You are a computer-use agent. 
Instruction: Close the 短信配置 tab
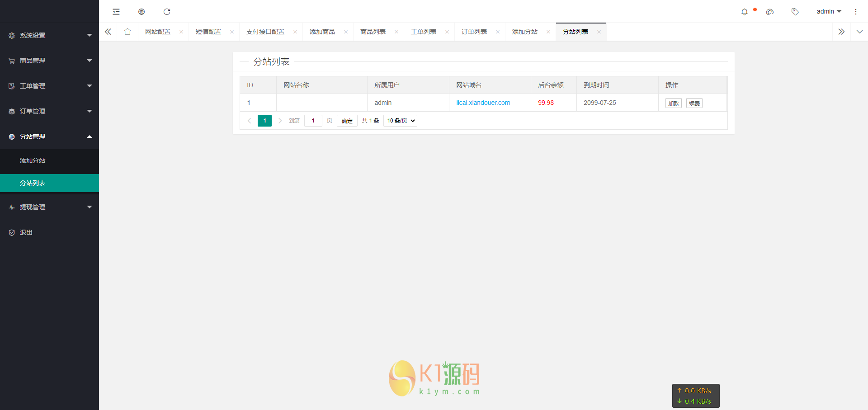pyautogui.click(x=232, y=32)
